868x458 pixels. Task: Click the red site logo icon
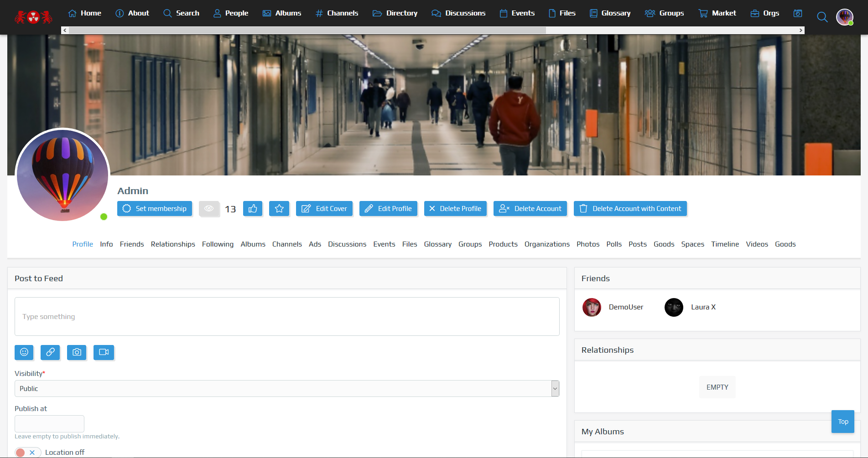point(33,17)
